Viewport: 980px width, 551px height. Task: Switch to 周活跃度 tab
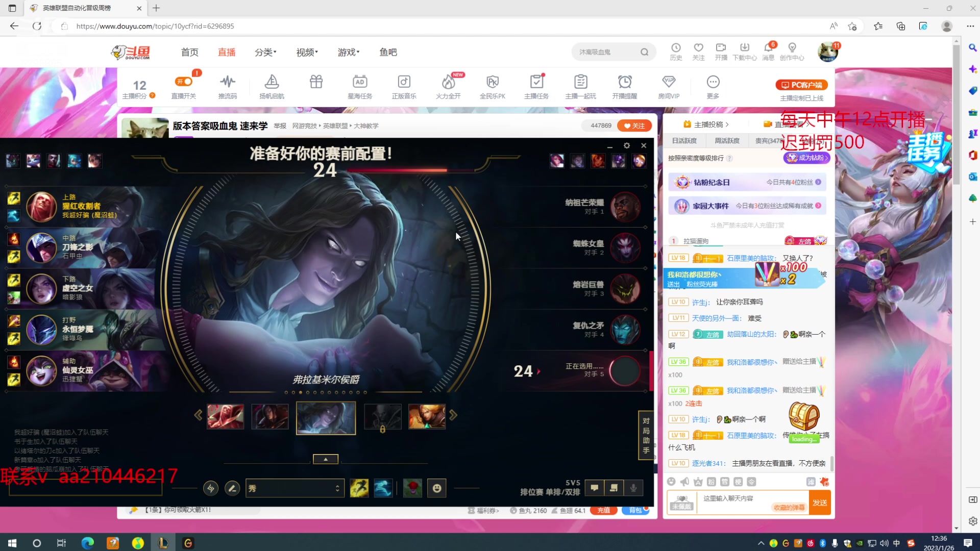727,141
